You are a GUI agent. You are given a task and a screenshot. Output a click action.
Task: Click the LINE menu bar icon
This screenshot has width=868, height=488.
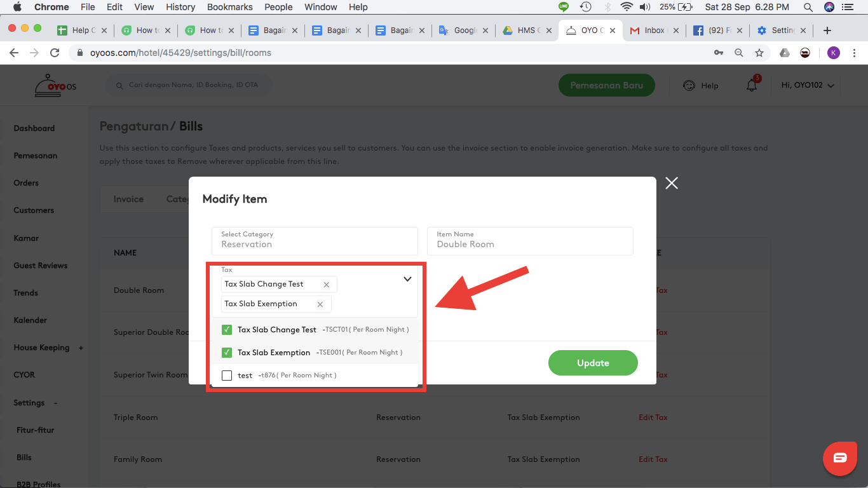[564, 7]
